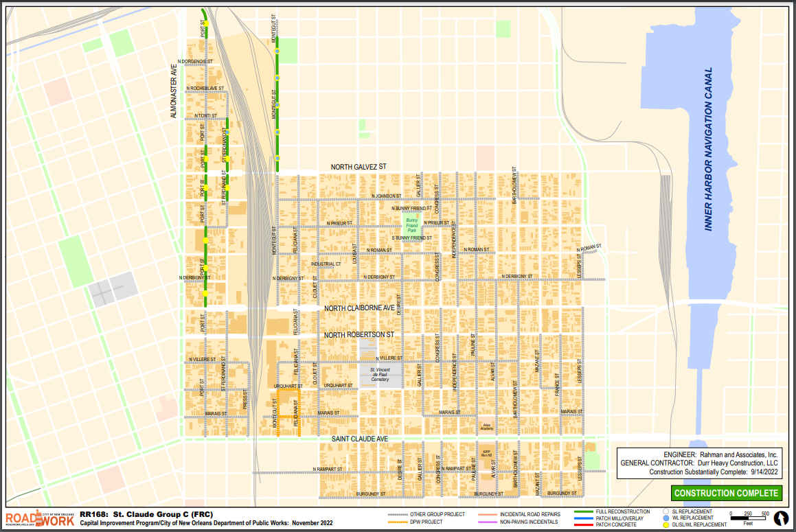This screenshot has width=796, height=532.
Task: Click the map scale bar in feet
Action: tap(748, 518)
